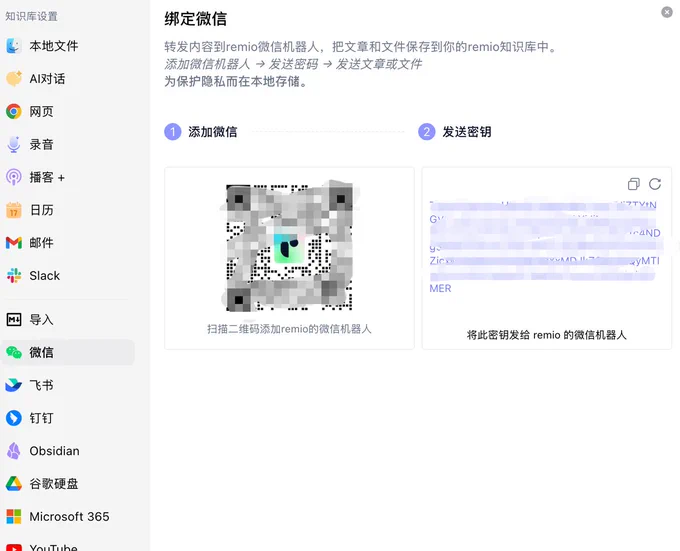Click 扫描二维码添加remio的微信机器人 caption

pos(289,329)
